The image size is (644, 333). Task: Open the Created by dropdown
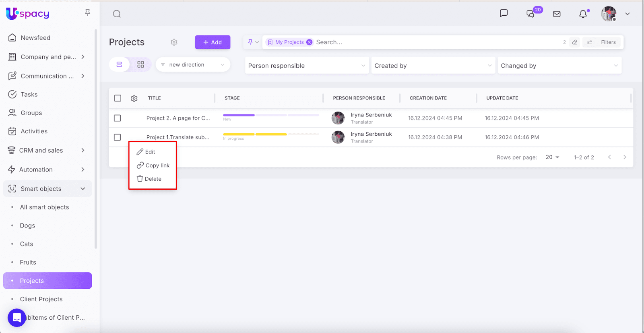click(433, 66)
